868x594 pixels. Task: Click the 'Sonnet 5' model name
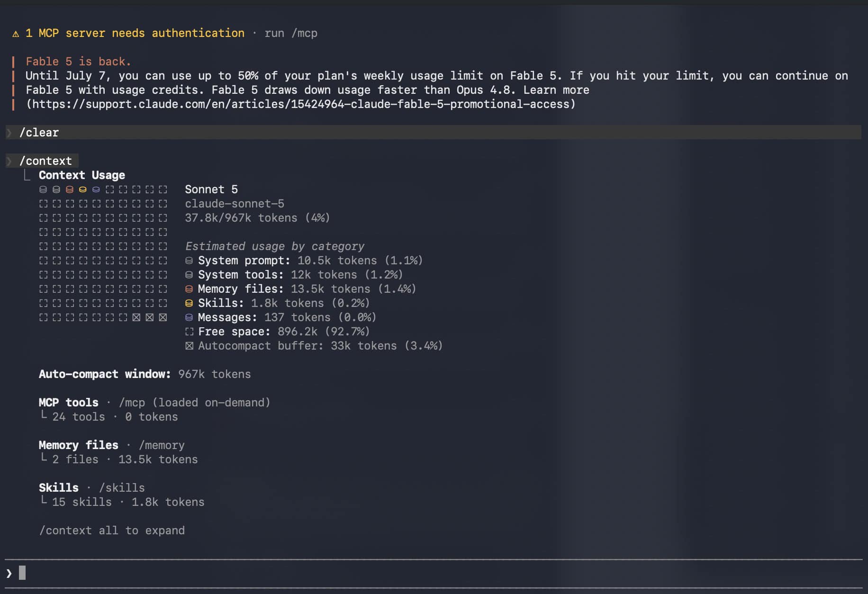211,189
